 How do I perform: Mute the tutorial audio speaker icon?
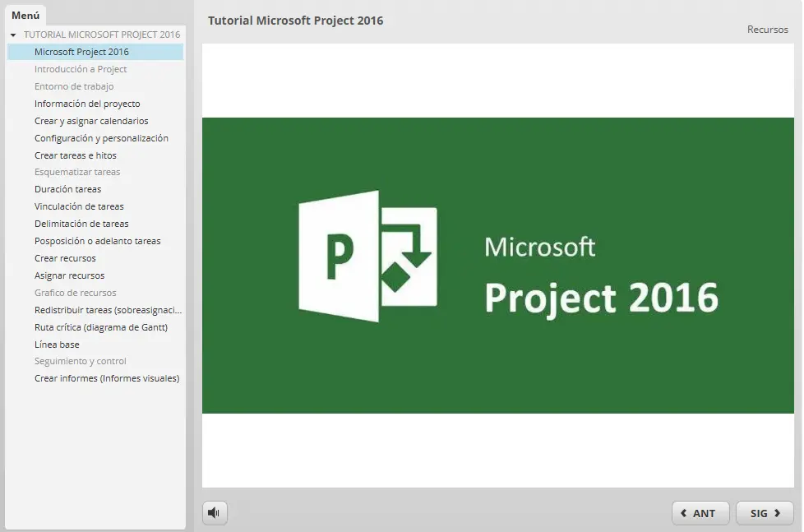[x=215, y=513]
